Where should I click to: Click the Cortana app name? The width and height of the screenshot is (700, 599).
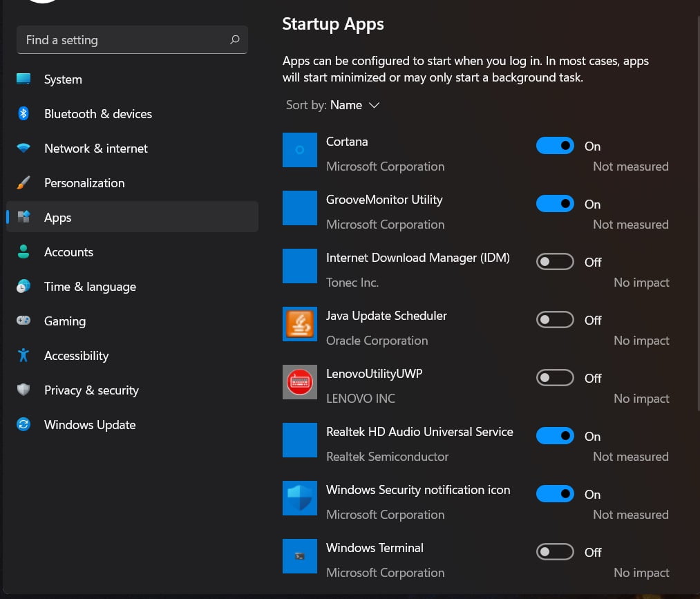coord(347,142)
